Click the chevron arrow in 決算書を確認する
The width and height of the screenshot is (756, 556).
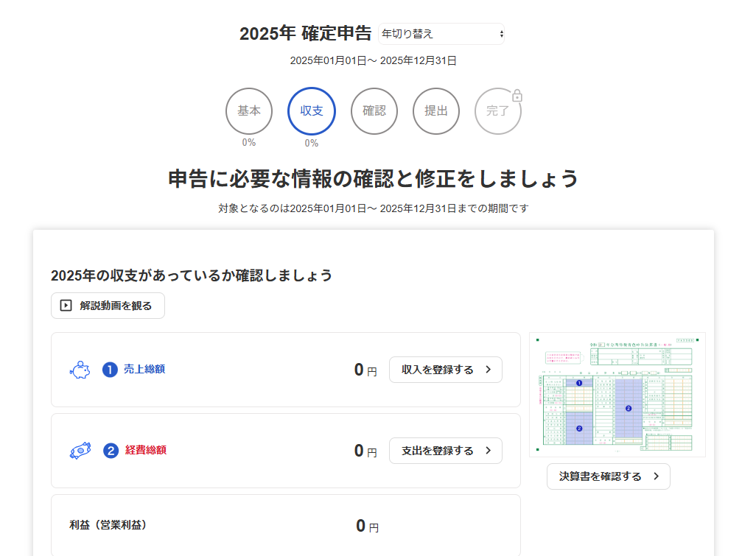click(x=657, y=476)
